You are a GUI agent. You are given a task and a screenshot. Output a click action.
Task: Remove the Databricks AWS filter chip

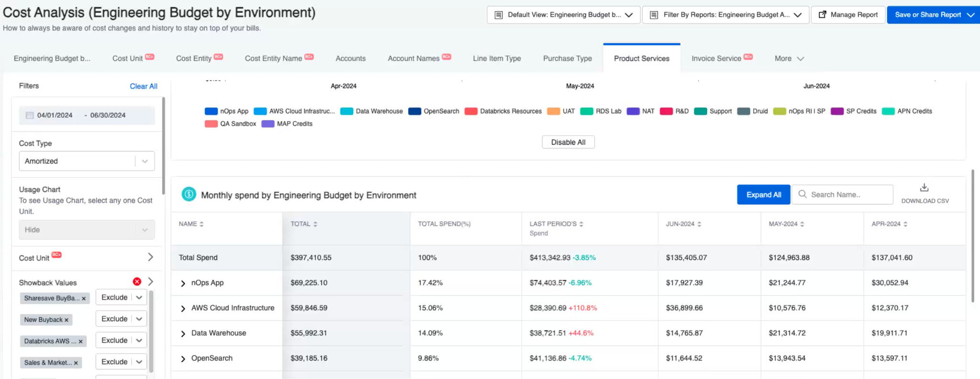click(x=80, y=342)
